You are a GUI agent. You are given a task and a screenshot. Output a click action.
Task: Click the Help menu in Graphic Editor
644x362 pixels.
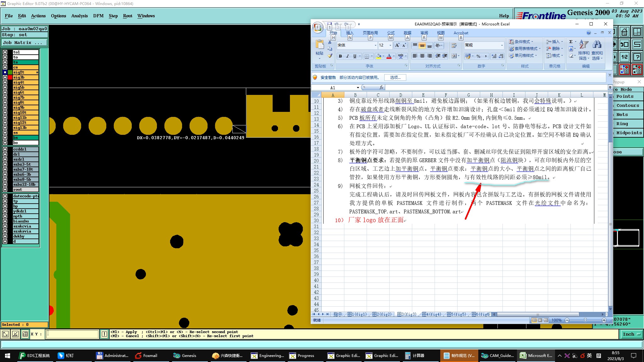click(504, 16)
